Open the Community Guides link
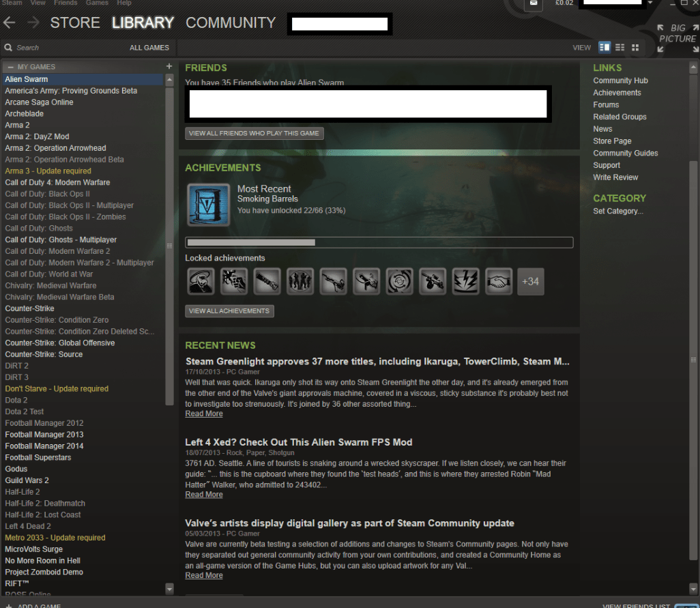The image size is (700, 608). tap(625, 153)
